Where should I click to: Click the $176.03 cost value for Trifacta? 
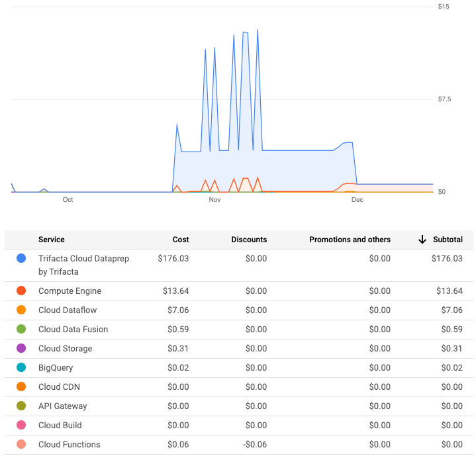173,258
